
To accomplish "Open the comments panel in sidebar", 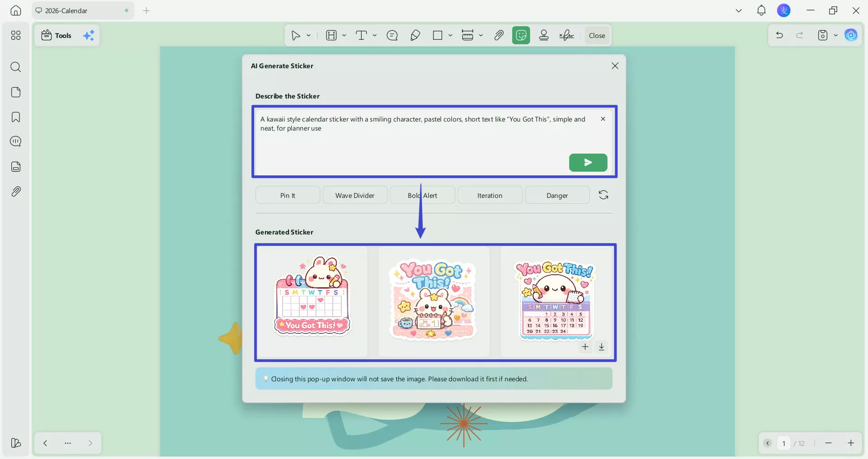I will coord(16,141).
